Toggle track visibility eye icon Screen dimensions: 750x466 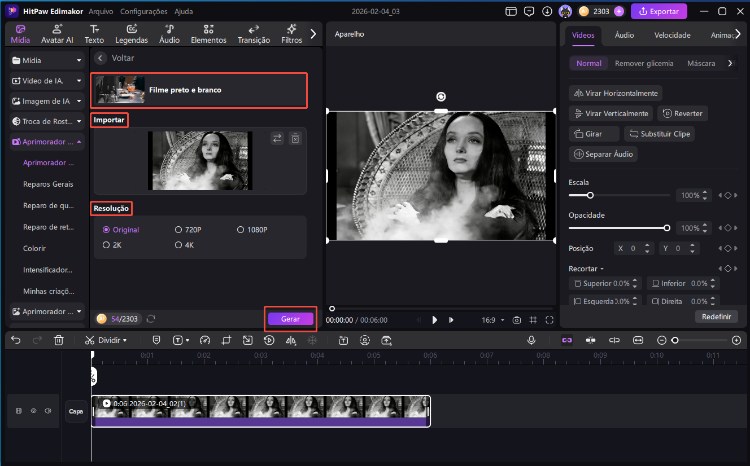[33, 411]
